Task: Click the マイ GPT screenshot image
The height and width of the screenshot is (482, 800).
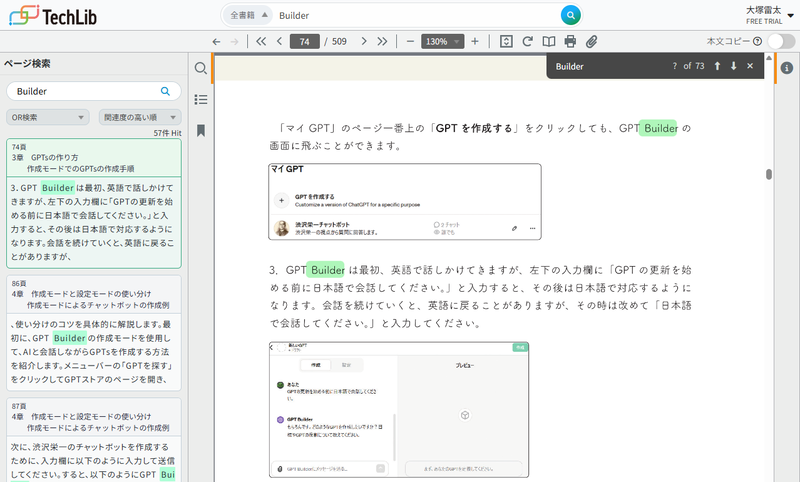Action: point(405,201)
